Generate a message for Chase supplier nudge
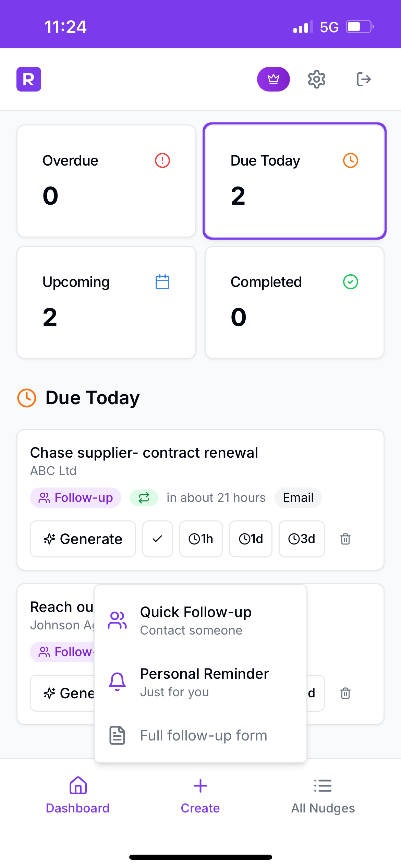401x868 pixels. [83, 539]
